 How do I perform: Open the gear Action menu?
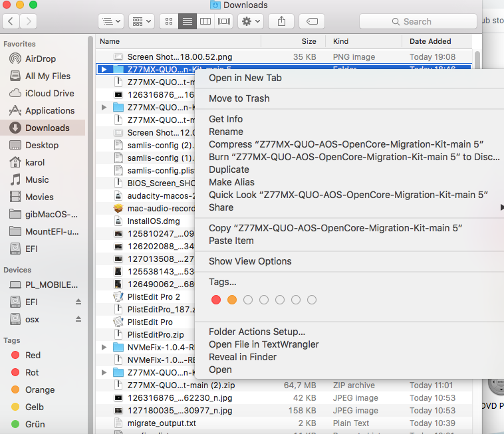pyautogui.click(x=251, y=21)
